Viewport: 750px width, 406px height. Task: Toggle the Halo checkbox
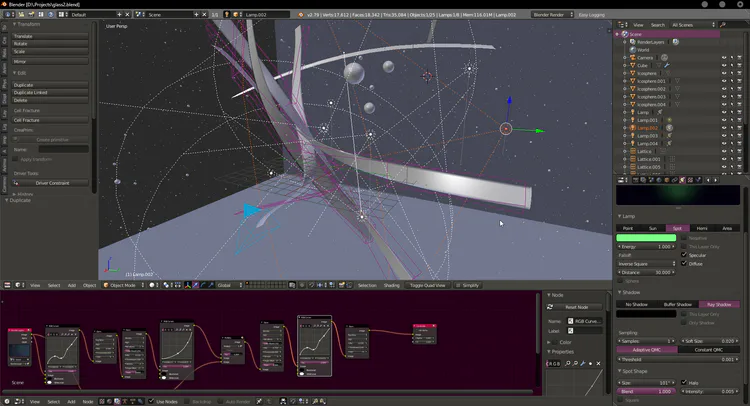pyautogui.click(x=684, y=383)
